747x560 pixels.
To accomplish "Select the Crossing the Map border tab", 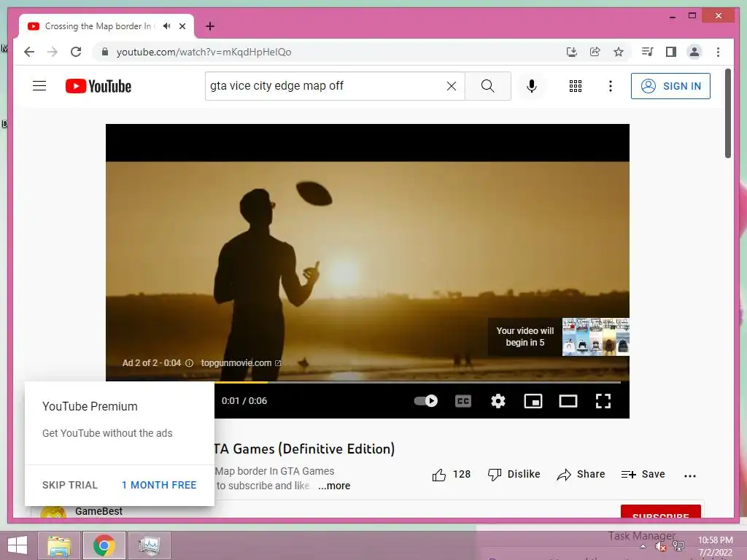I will (98, 26).
